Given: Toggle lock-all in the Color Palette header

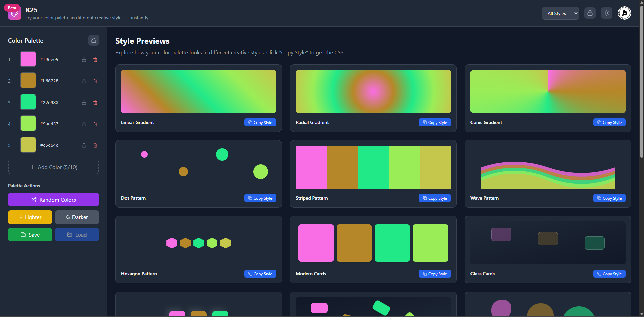Looking at the screenshot, I should (94, 40).
